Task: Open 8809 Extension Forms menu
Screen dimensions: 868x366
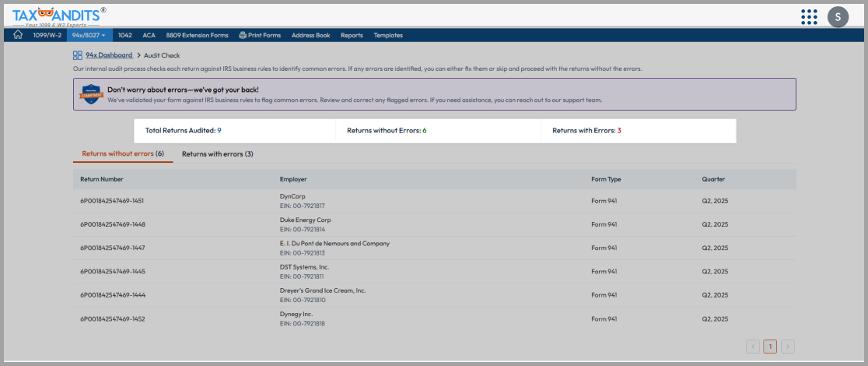Action: [197, 35]
